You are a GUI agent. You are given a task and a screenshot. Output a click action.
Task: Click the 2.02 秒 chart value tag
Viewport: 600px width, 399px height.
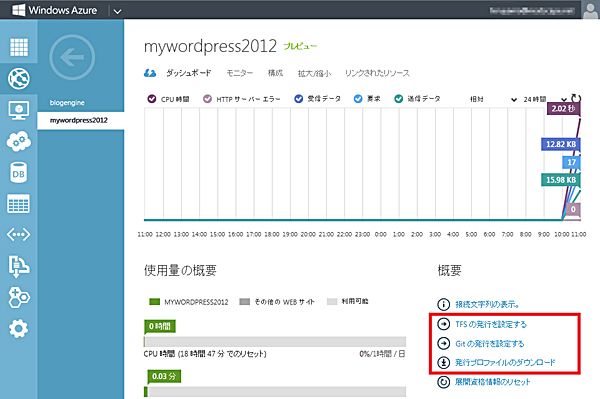pos(564,109)
